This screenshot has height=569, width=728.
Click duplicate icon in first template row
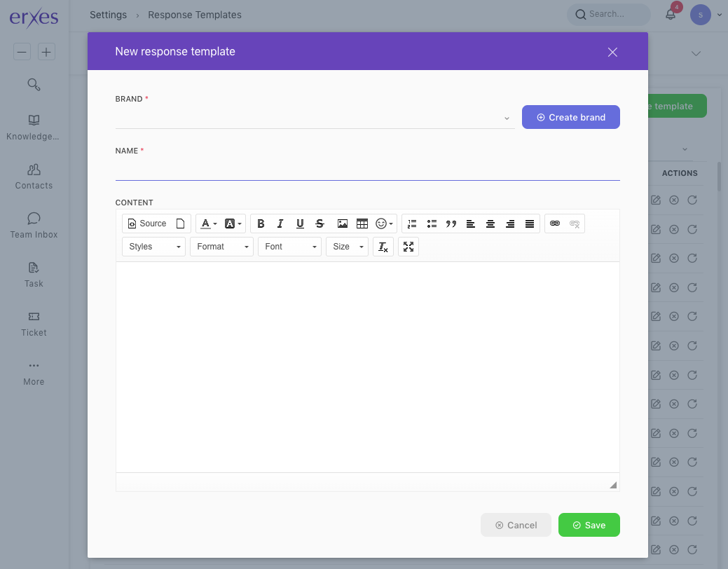(692, 200)
